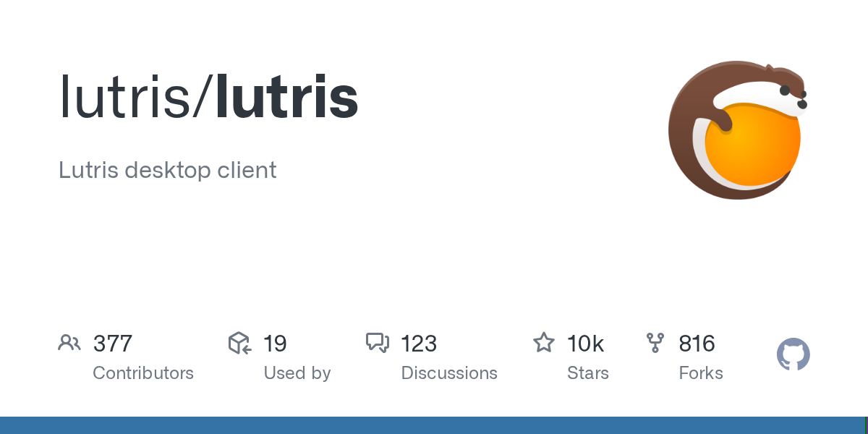Open the Contributors label
The image size is (868, 434).
[x=143, y=373]
